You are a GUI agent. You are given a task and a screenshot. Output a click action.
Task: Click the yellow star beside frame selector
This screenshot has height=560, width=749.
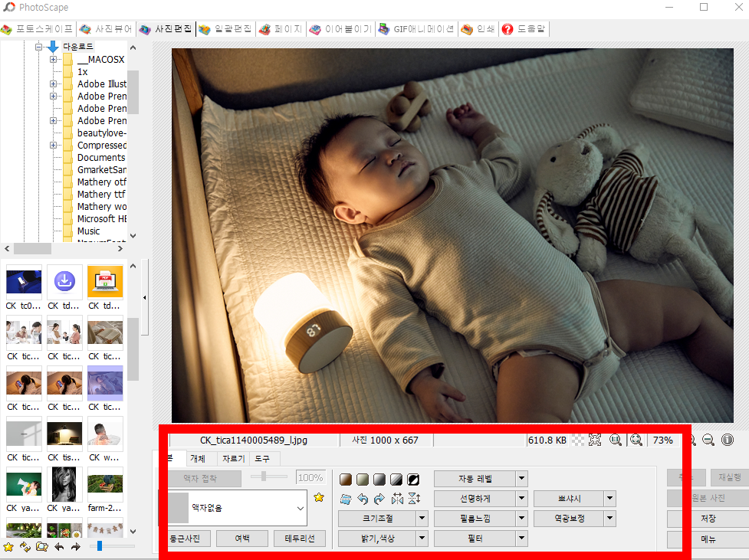pos(319,497)
